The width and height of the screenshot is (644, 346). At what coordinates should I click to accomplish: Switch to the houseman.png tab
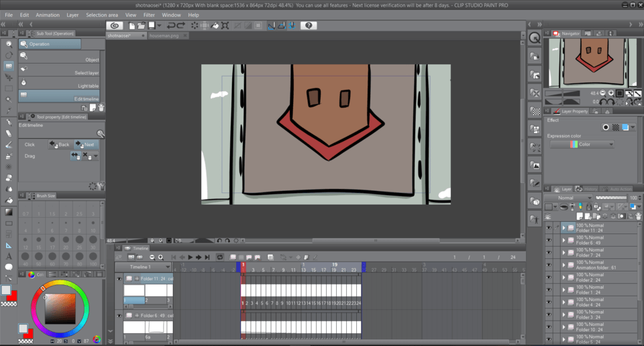pos(164,36)
